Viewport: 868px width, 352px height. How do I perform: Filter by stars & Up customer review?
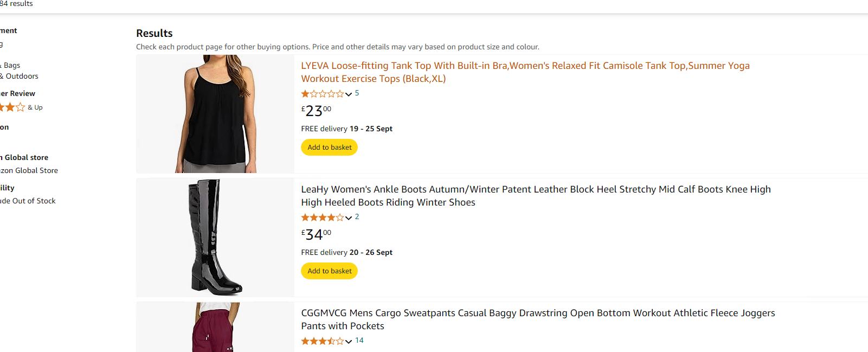click(x=21, y=107)
